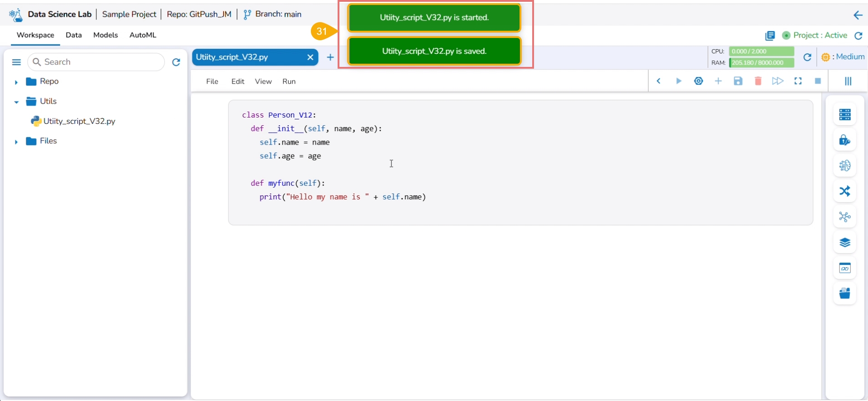Click the red Delete trash icon
868x401 pixels.
pos(758,81)
